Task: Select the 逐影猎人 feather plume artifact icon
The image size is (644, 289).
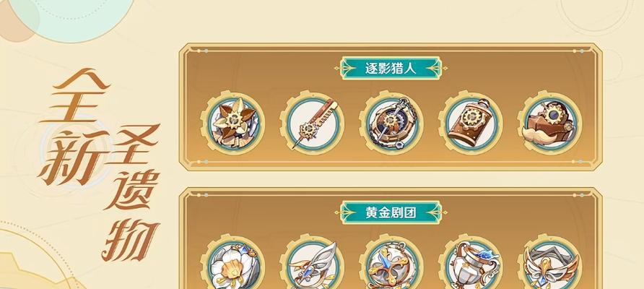Action: (x=312, y=123)
